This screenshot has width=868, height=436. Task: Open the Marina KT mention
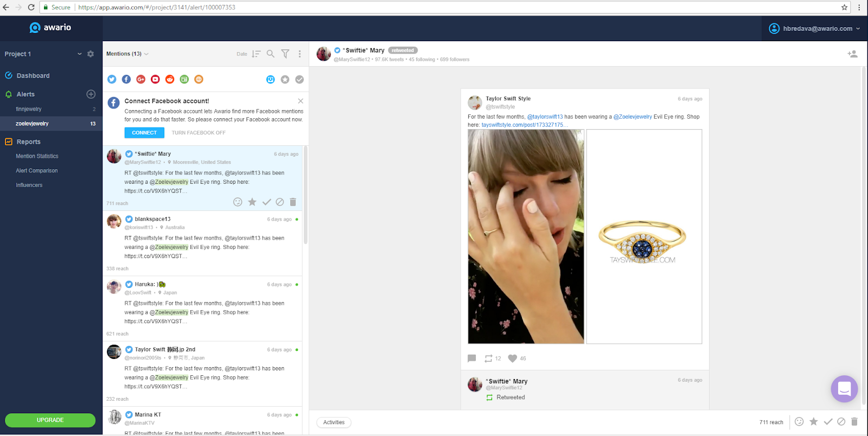click(202, 421)
